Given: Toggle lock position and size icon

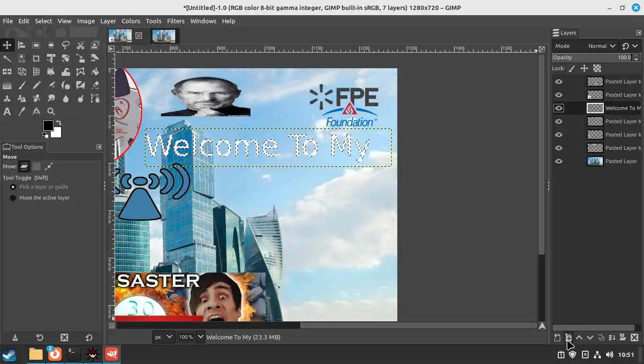Looking at the screenshot, I should pyautogui.click(x=584, y=68).
